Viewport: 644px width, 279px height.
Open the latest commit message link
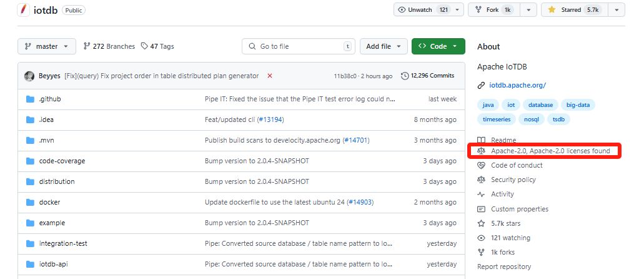point(162,76)
